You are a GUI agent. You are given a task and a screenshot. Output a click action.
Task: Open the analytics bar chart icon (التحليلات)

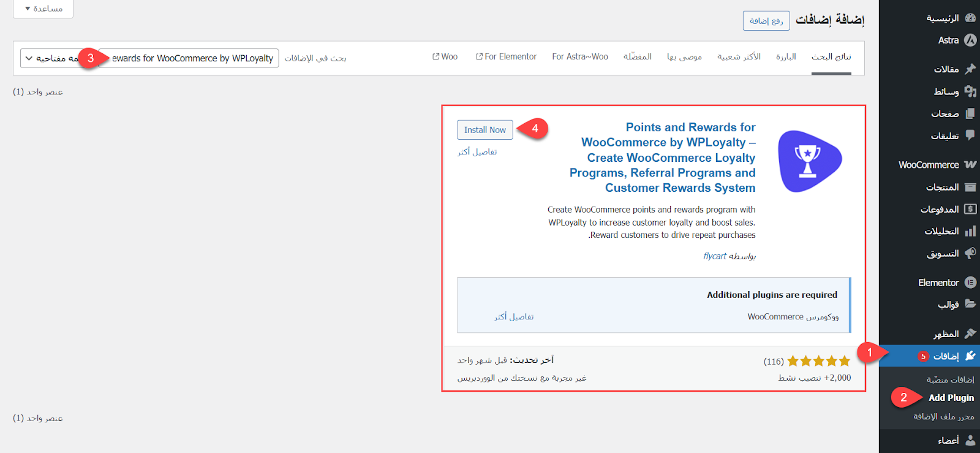(970, 231)
